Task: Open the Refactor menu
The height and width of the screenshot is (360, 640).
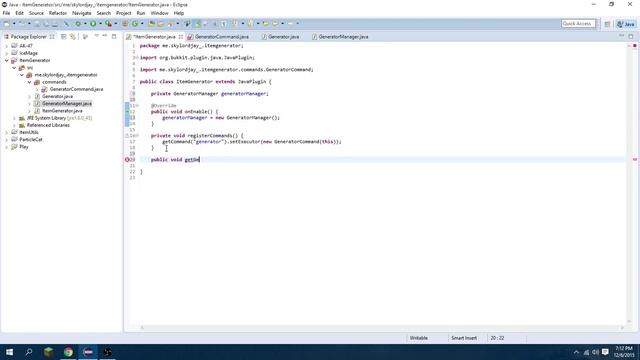Action: [58, 13]
